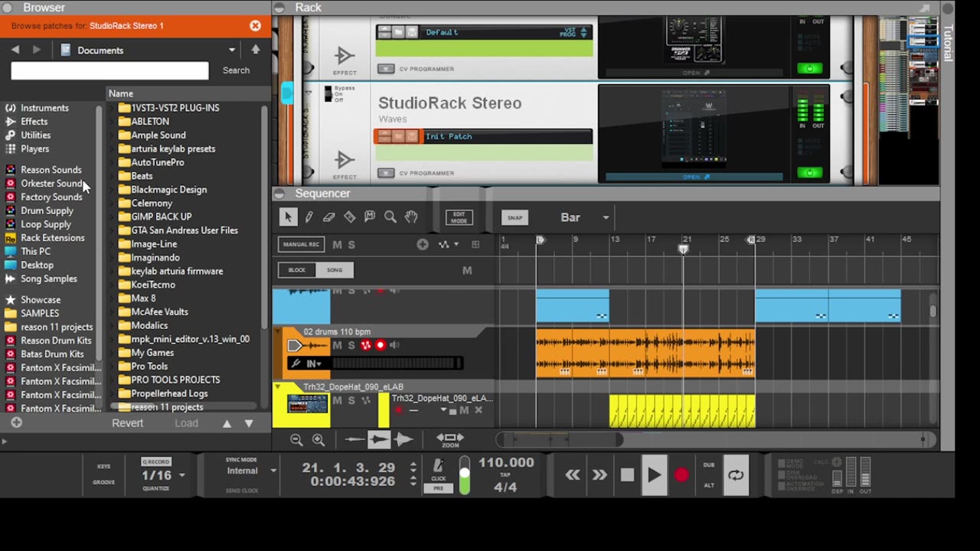Toggle the Loop button in transport

point(736,475)
